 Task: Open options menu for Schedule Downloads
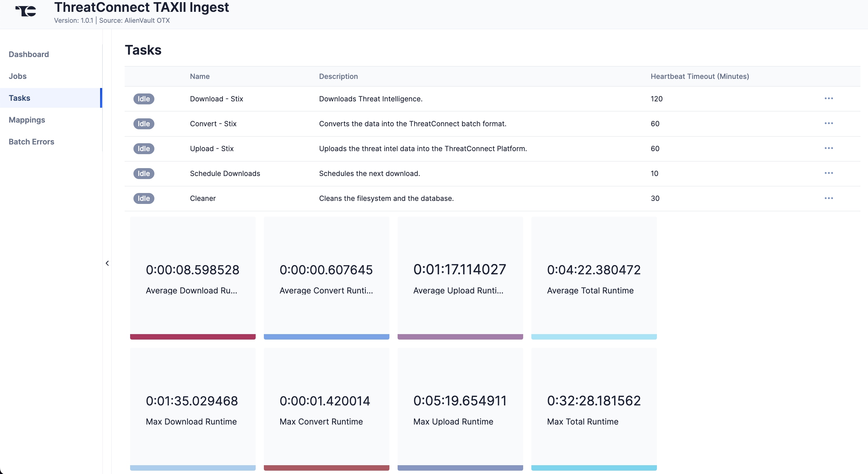829,173
